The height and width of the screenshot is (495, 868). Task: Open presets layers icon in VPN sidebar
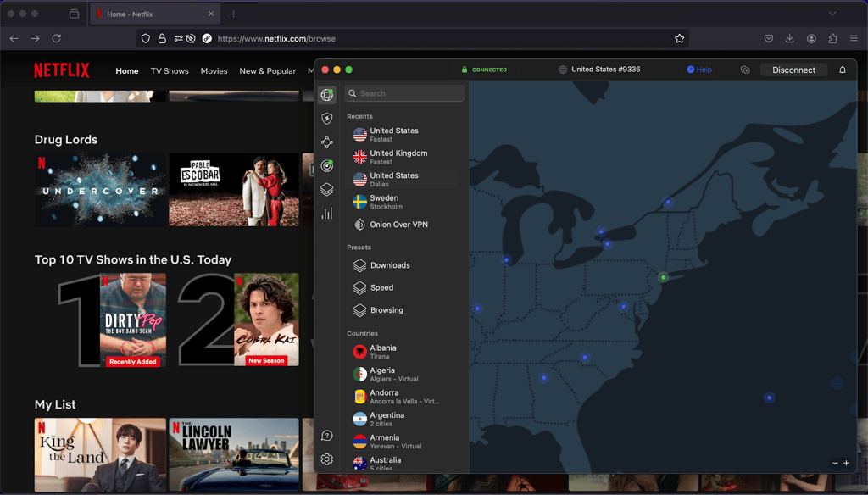326,189
